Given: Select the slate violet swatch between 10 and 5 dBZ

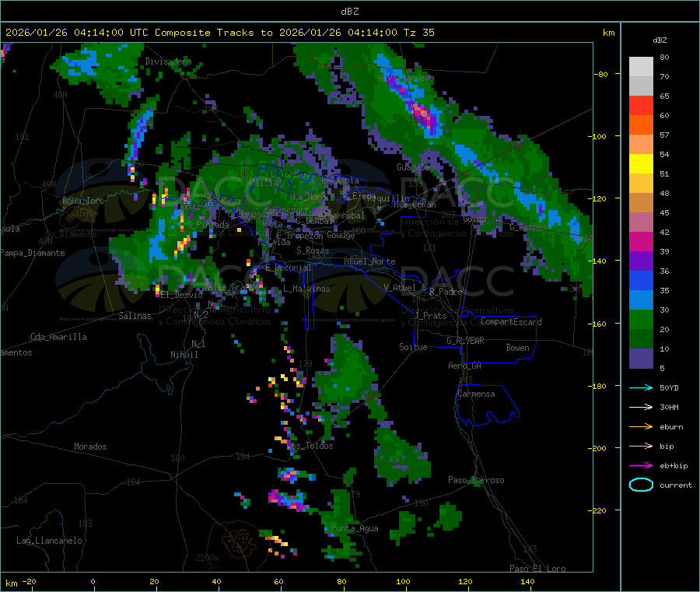Looking at the screenshot, I should pyautogui.click(x=641, y=359).
